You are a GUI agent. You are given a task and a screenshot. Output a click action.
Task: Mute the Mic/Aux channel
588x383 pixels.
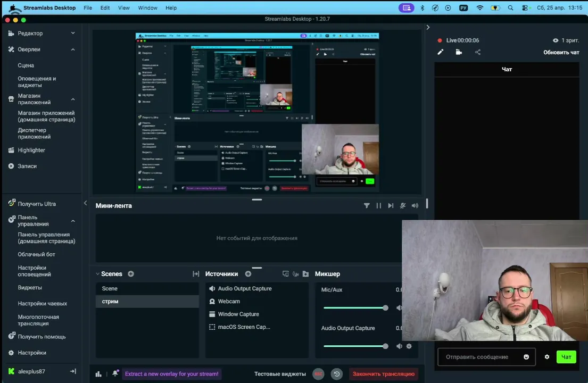click(399, 308)
